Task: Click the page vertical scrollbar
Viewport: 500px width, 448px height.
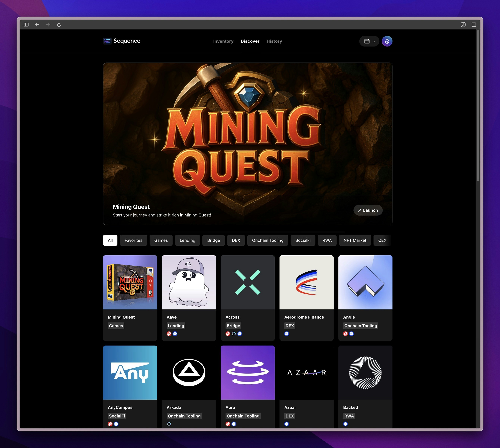Action: click(478, 106)
